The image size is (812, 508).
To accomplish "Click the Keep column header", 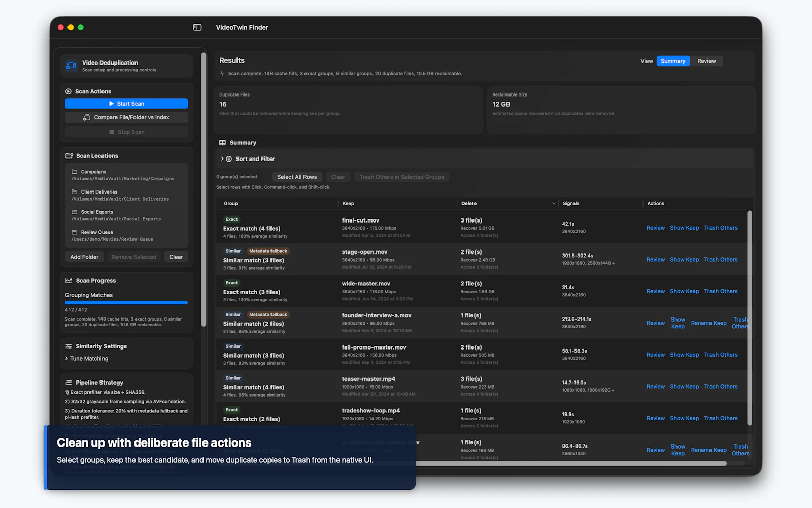I will [348, 203].
